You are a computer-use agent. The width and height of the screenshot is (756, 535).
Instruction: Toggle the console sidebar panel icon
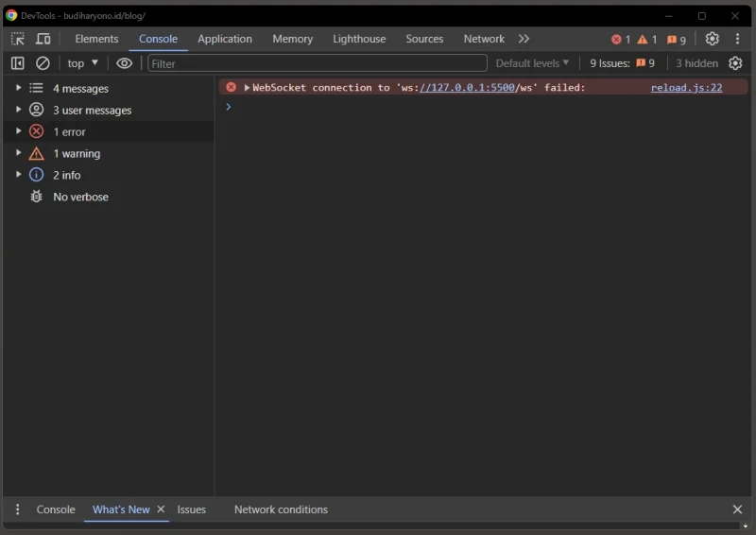click(x=18, y=63)
